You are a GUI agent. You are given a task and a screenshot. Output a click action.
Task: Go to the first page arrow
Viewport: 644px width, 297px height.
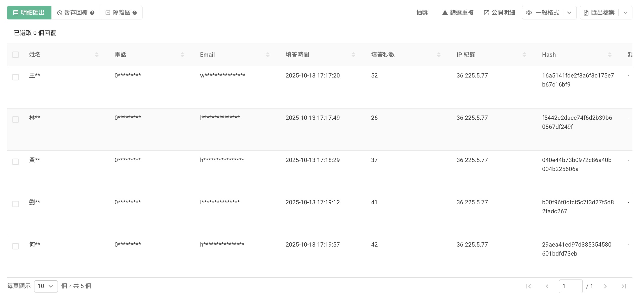529,286
